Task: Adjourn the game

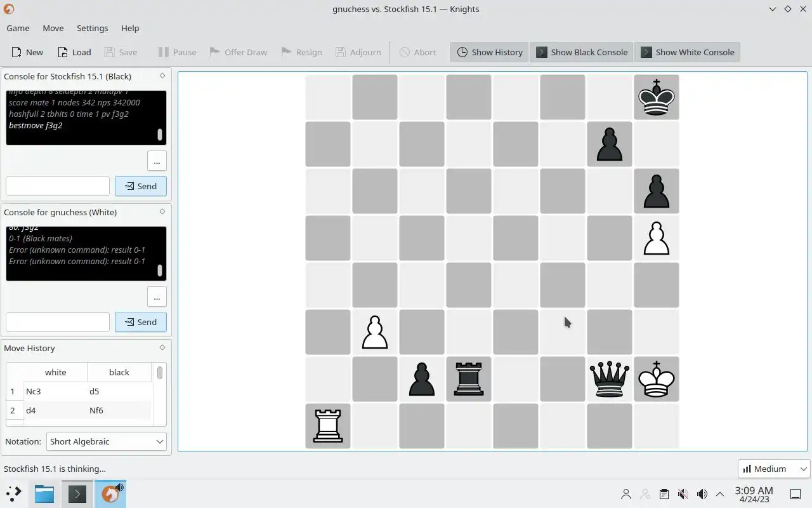Action: pos(358,52)
